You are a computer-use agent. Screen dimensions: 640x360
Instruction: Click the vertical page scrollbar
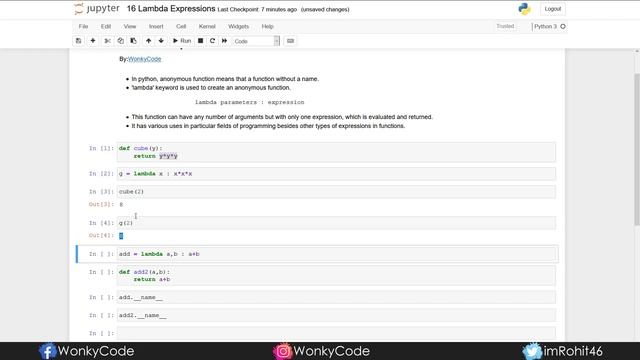(637, 149)
